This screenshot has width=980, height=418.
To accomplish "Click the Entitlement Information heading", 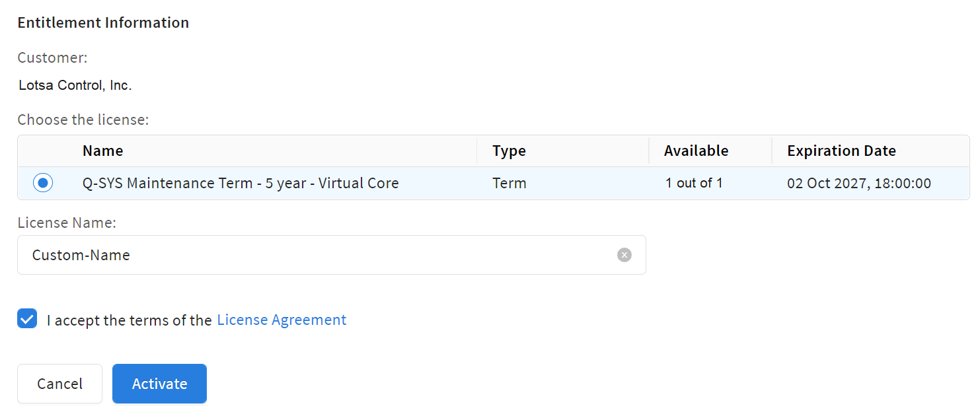I will (103, 22).
